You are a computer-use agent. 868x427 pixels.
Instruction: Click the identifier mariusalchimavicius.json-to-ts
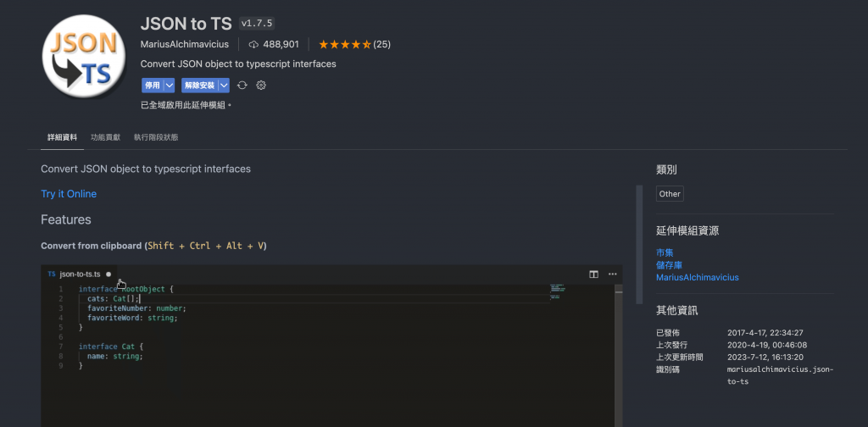pos(780,375)
